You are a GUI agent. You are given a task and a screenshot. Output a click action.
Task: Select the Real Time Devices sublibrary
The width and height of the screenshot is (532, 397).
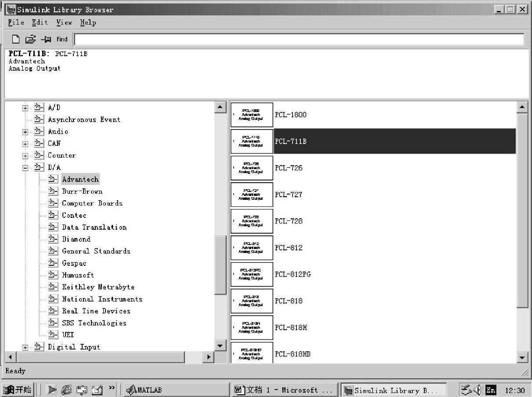96,311
